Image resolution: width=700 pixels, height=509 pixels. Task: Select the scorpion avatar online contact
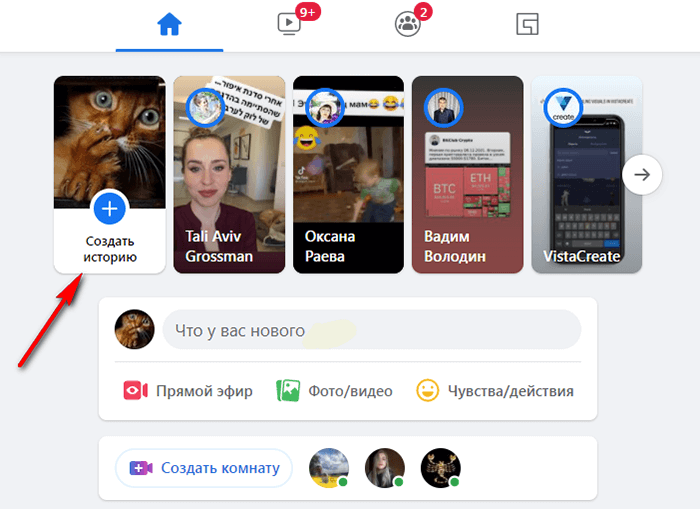point(440,468)
